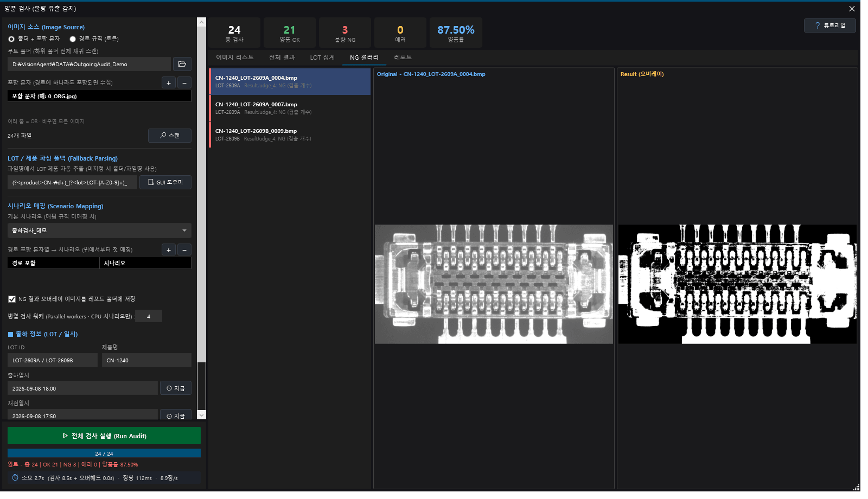Open the 튜토리얼 help button

tap(830, 25)
